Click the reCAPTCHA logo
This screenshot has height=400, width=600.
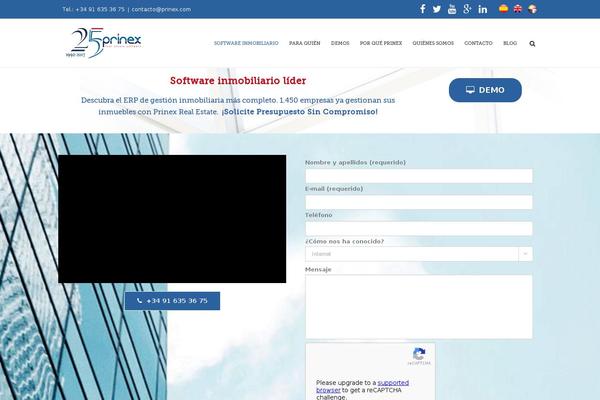tap(419, 356)
